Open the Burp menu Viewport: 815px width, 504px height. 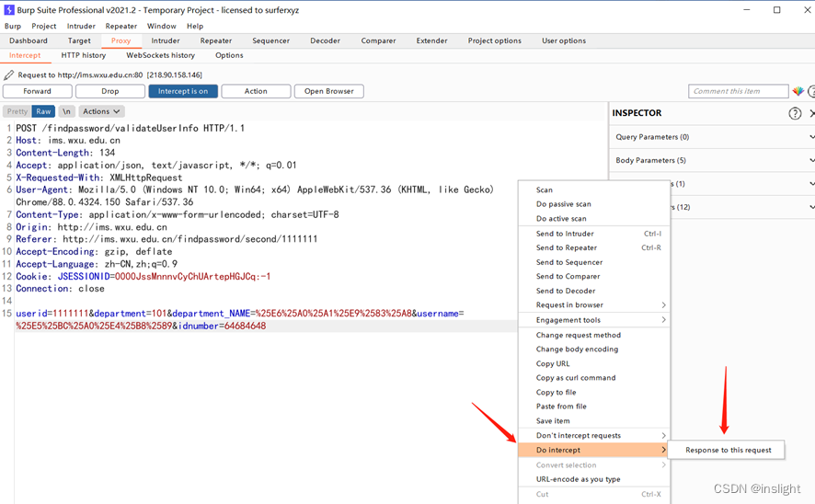(x=13, y=26)
